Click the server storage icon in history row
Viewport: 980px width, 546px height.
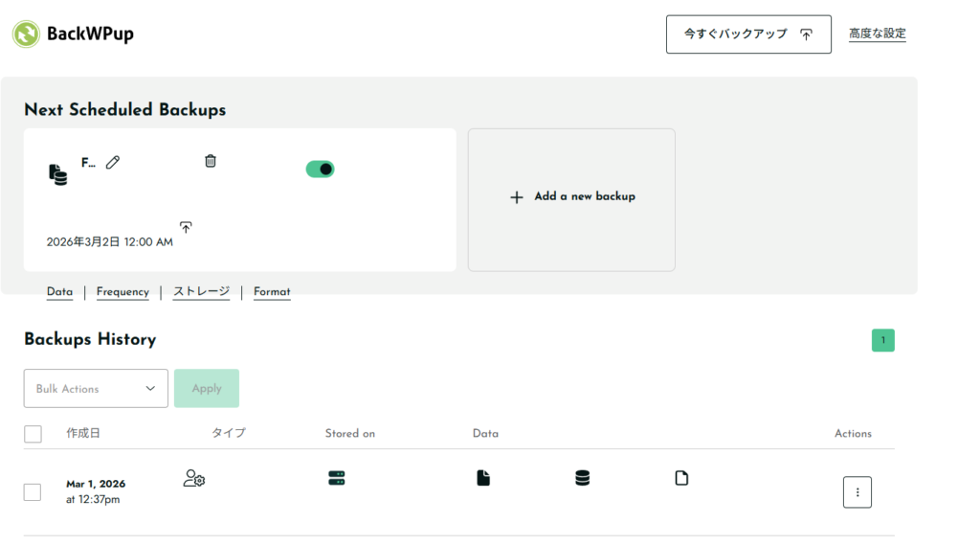[x=336, y=478]
